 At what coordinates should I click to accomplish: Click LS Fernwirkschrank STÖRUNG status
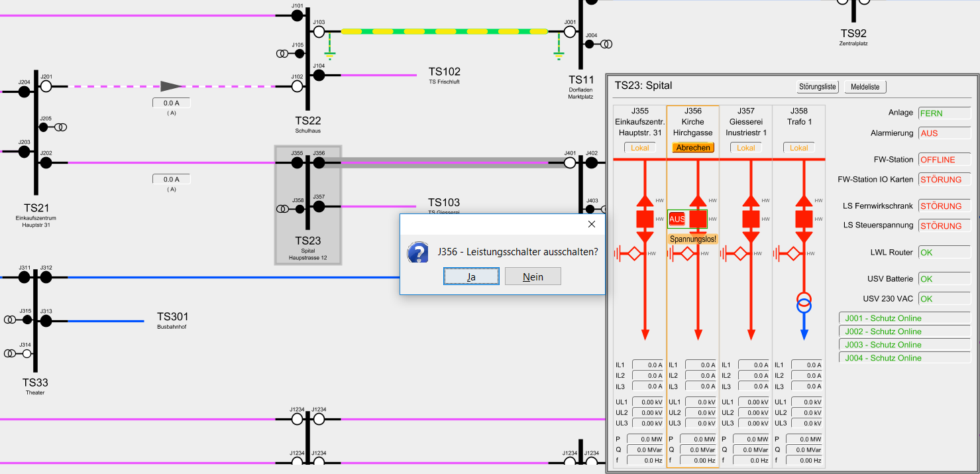pyautogui.click(x=944, y=206)
